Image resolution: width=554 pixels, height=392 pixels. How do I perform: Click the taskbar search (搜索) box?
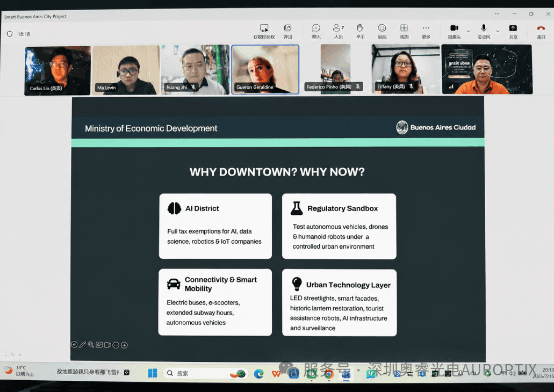click(x=205, y=373)
